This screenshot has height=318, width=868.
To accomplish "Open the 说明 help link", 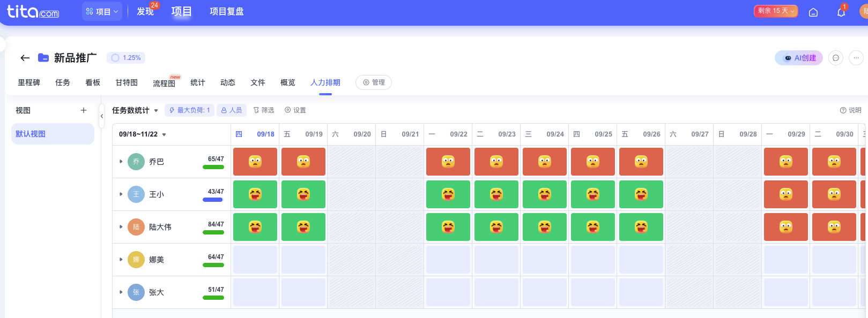I will (851, 110).
